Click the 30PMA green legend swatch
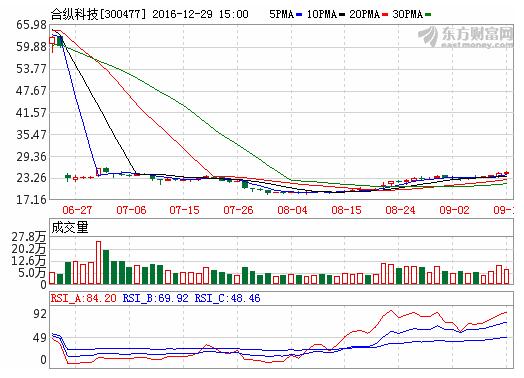The image size is (524, 378). point(428,15)
